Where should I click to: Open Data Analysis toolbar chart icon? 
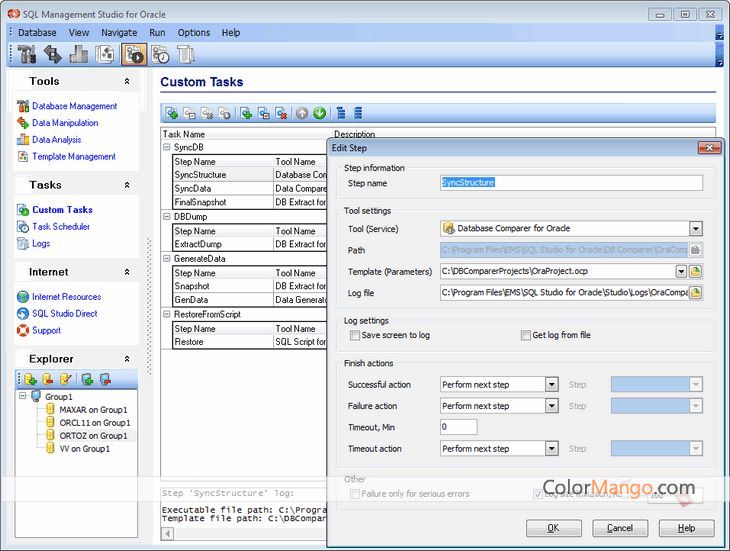pyautogui.click(x=79, y=54)
